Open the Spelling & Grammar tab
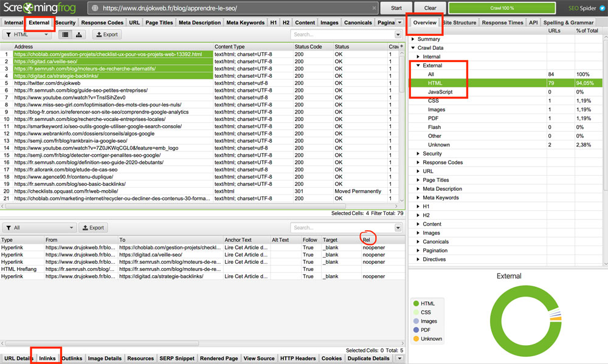 (568, 22)
